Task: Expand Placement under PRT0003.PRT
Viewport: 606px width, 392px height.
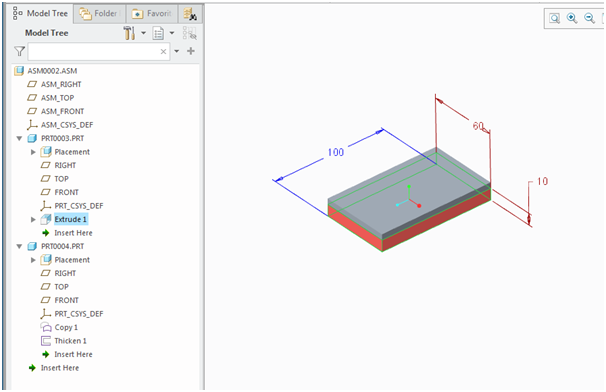Action: coord(33,152)
